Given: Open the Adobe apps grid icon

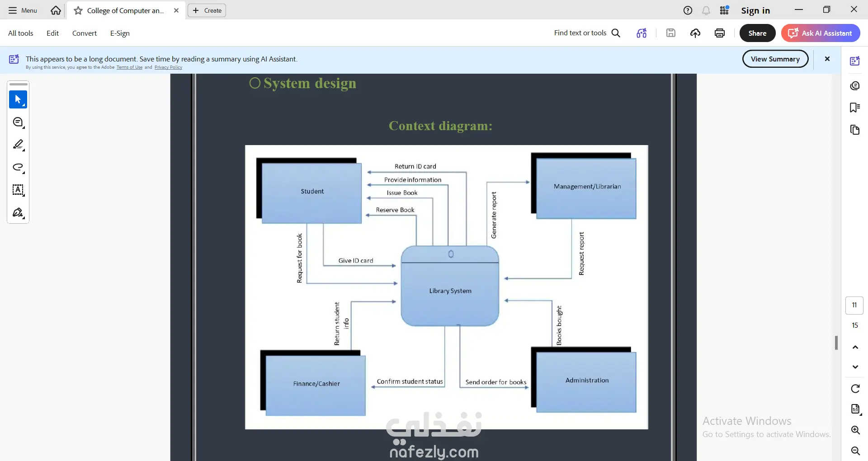Looking at the screenshot, I should (x=724, y=10).
